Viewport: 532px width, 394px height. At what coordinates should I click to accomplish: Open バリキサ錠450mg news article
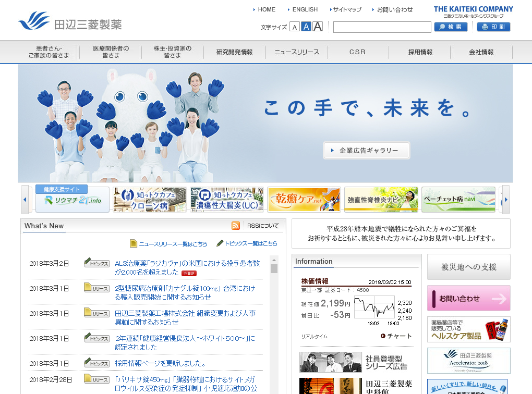pyautogui.click(x=186, y=384)
